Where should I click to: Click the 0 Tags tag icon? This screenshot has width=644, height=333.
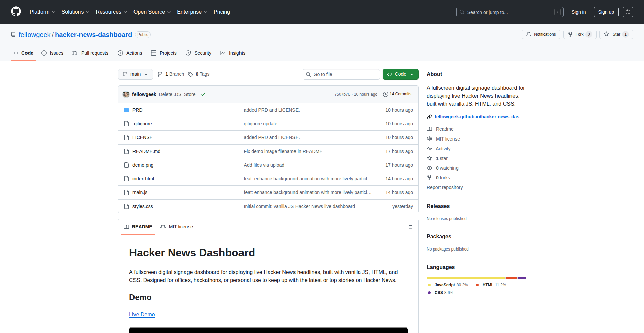click(190, 74)
